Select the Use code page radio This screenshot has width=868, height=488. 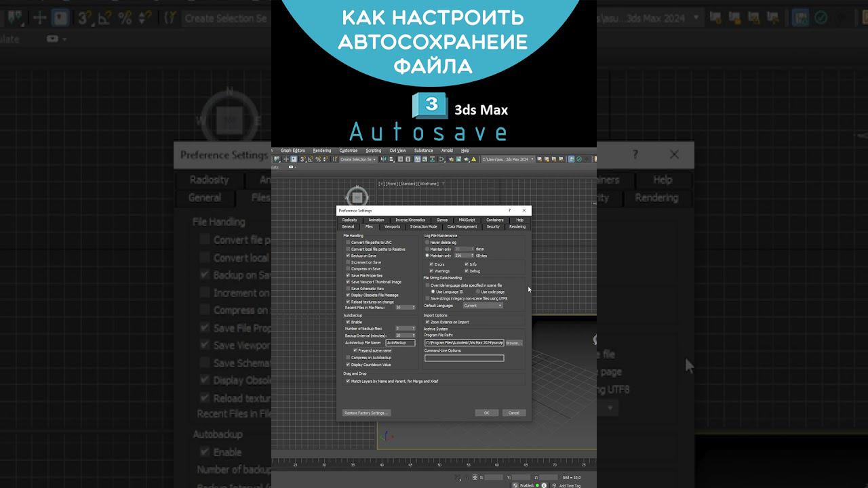[x=477, y=292]
